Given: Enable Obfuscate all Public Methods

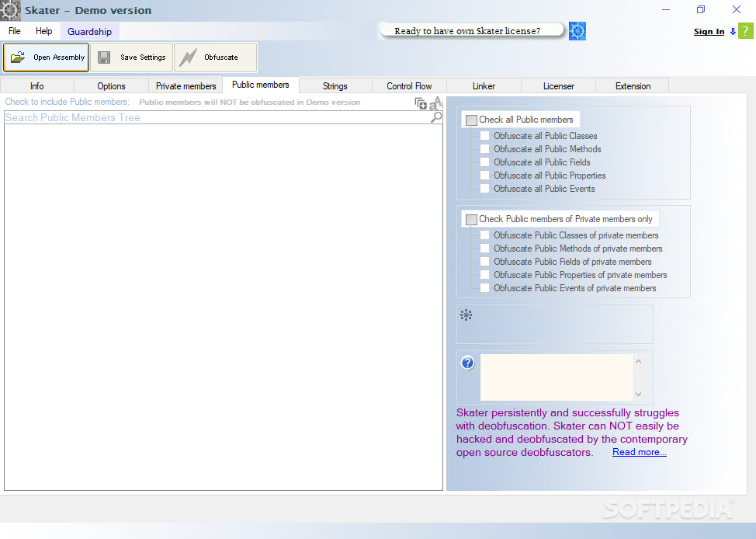Looking at the screenshot, I should tap(484, 148).
